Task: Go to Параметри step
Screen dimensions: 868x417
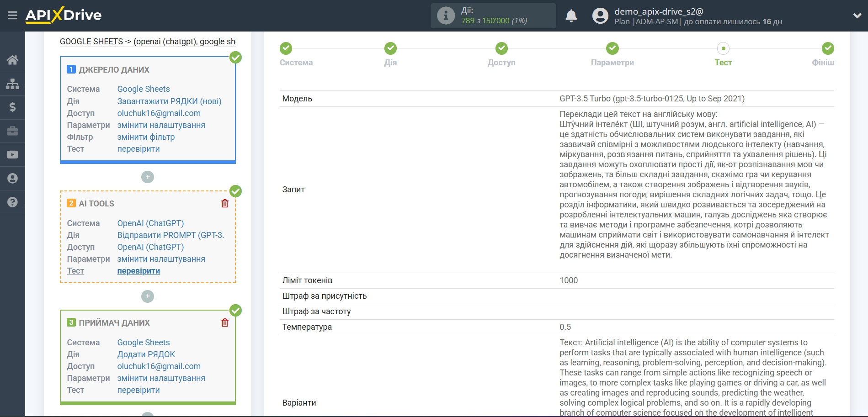Action: point(612,48)
